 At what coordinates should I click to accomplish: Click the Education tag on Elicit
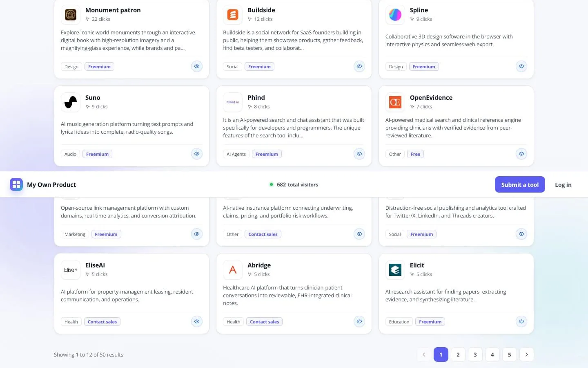click(399, 322)
